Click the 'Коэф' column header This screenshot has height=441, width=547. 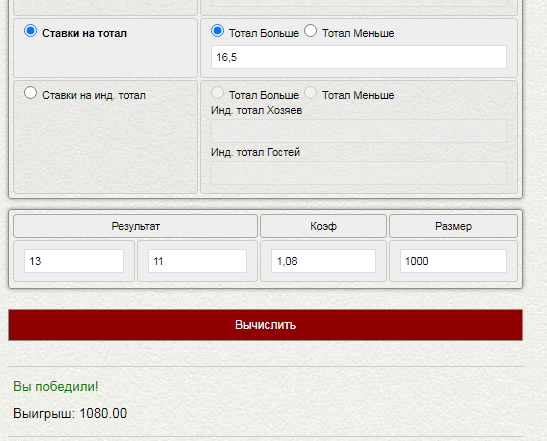pos(323,226)
